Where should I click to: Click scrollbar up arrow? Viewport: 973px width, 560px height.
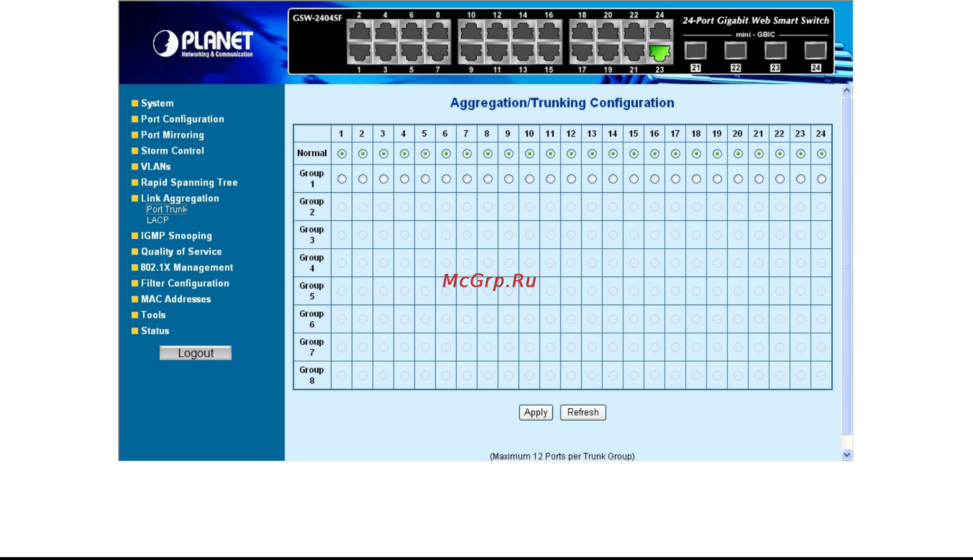coord(847,90)
